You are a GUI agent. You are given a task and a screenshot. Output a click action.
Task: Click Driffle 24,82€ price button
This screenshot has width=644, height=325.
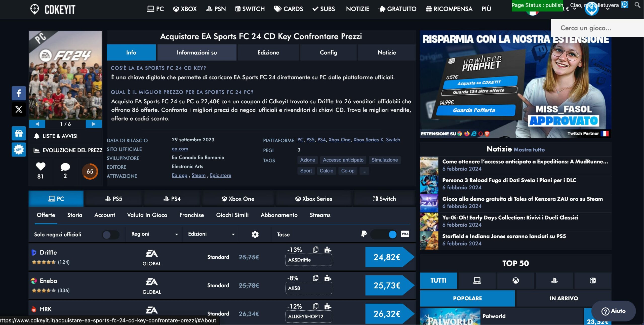[x=387, y=257]
